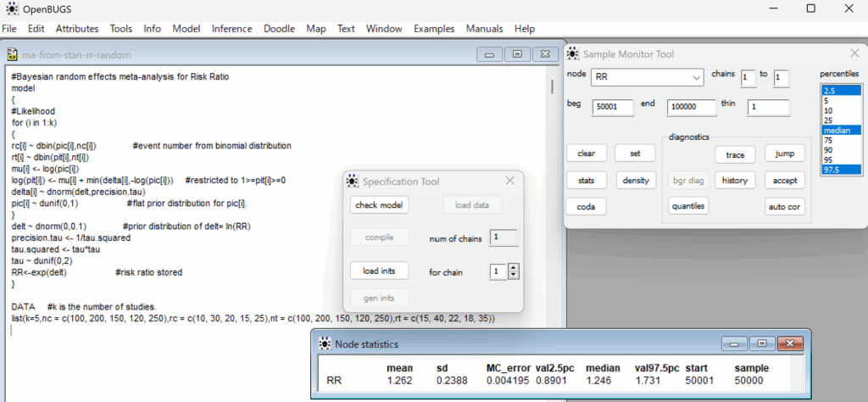
Task: Select the 5 percentile option
Action: 841,100
